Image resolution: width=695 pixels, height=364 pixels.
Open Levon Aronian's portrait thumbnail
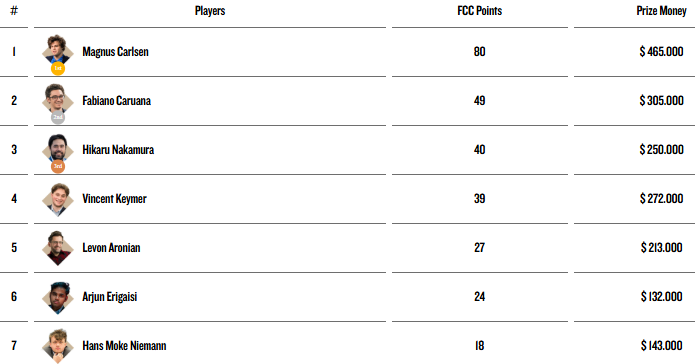pyautogui.click(x=58, y=248)
